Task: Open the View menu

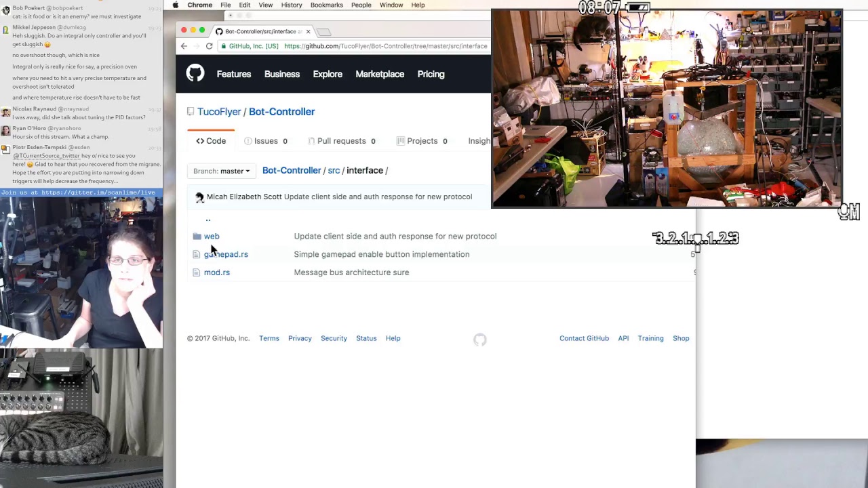Action: click(x=265, y=5)
